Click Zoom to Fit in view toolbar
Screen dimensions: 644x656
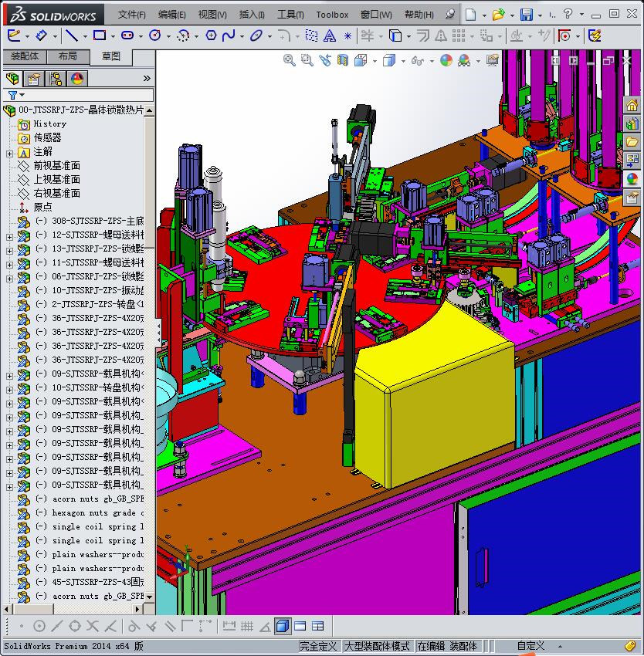point(290,61)
